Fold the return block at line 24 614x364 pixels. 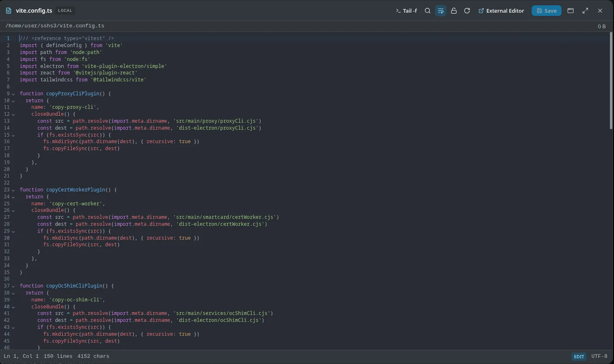[13, 197]
